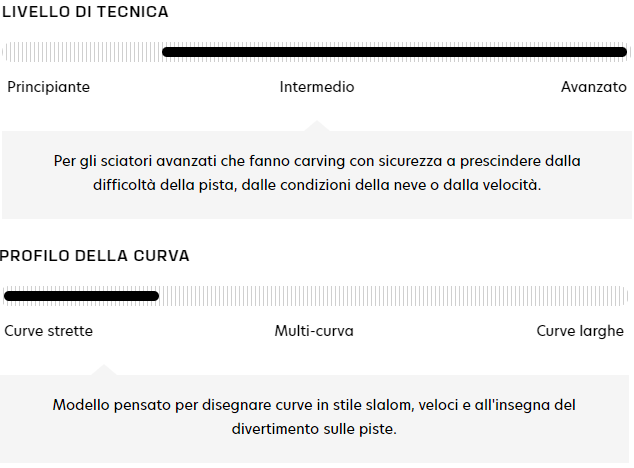The width and height of the screenshot is (634, 468).
Task: Click the unfilled hatched part of curve slider
Action: coord(395,296)
